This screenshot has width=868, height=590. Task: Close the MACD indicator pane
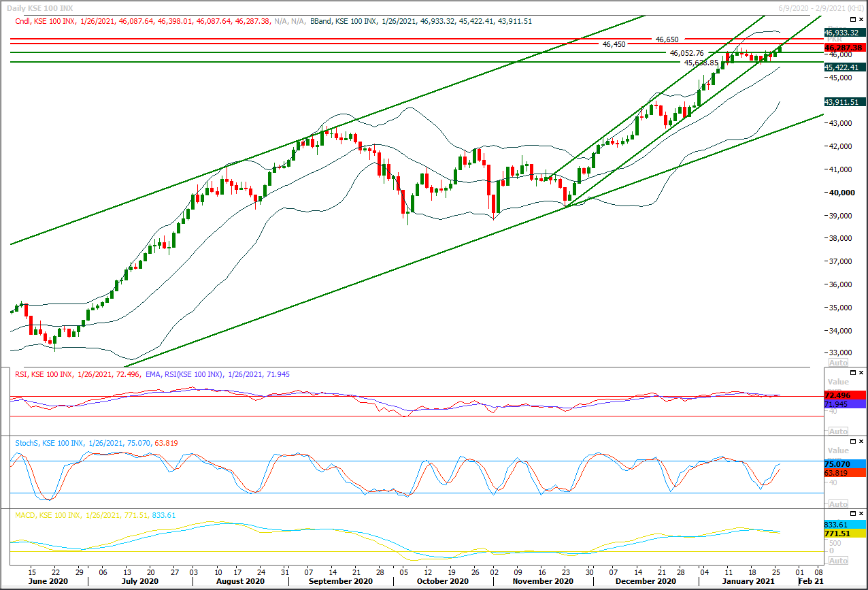click(x=862, y=513)
